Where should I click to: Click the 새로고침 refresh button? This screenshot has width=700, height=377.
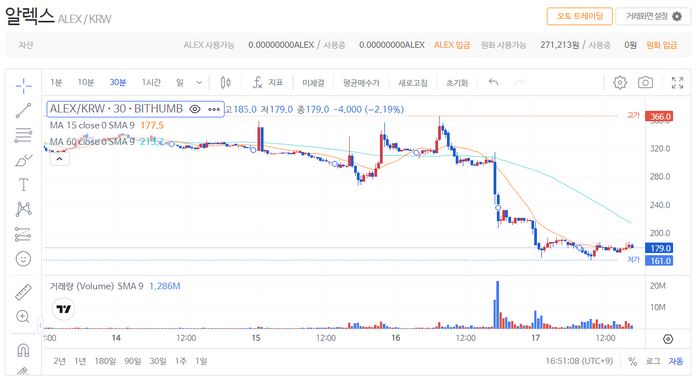(x=412, y=83)
